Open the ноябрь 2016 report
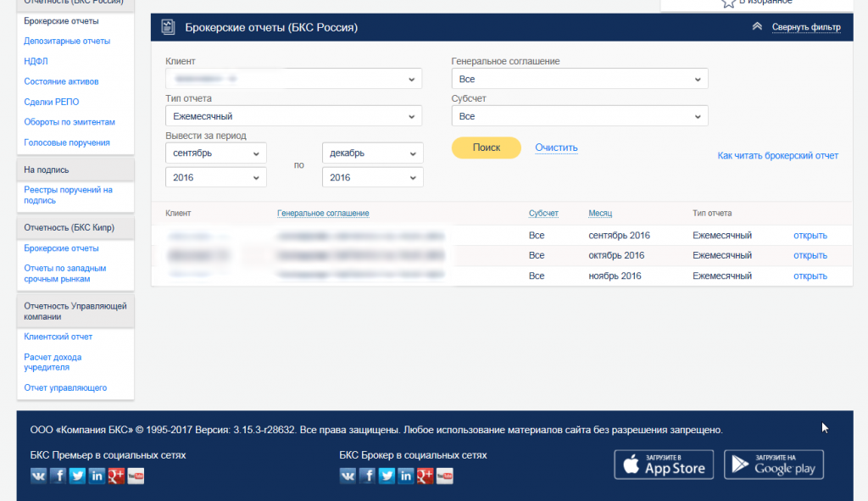Screen dimensions: 868x501 [810, 276]
